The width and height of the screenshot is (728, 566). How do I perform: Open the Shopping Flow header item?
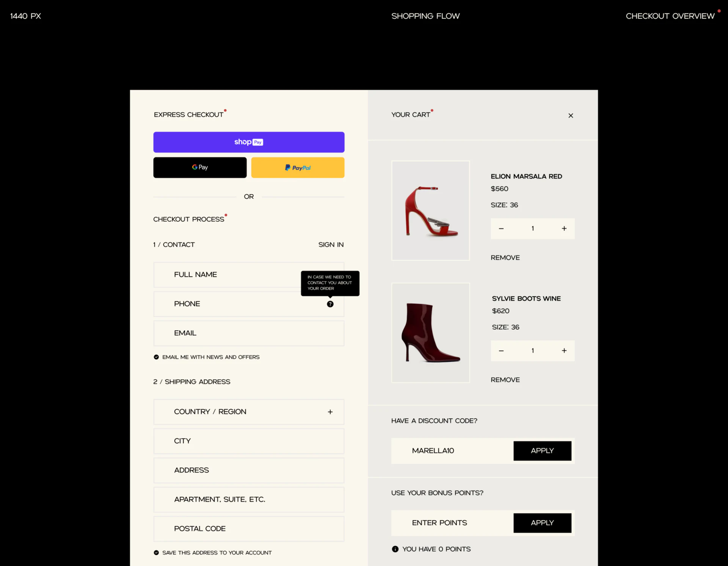tap(425, 16)
